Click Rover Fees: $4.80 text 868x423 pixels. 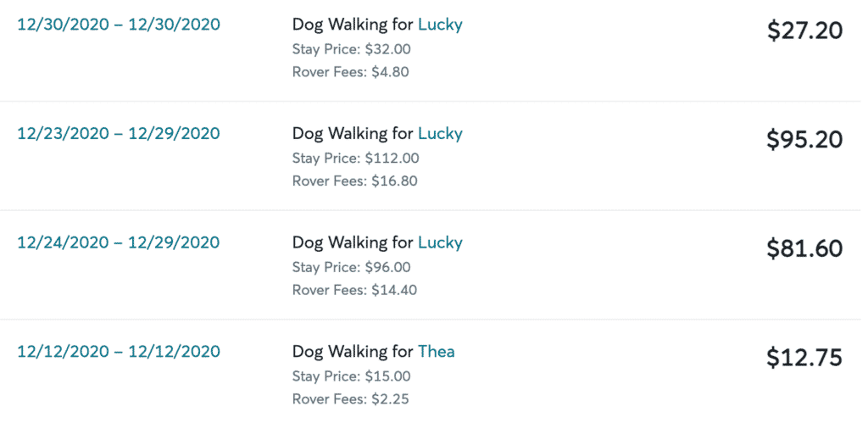pos(350,72)
